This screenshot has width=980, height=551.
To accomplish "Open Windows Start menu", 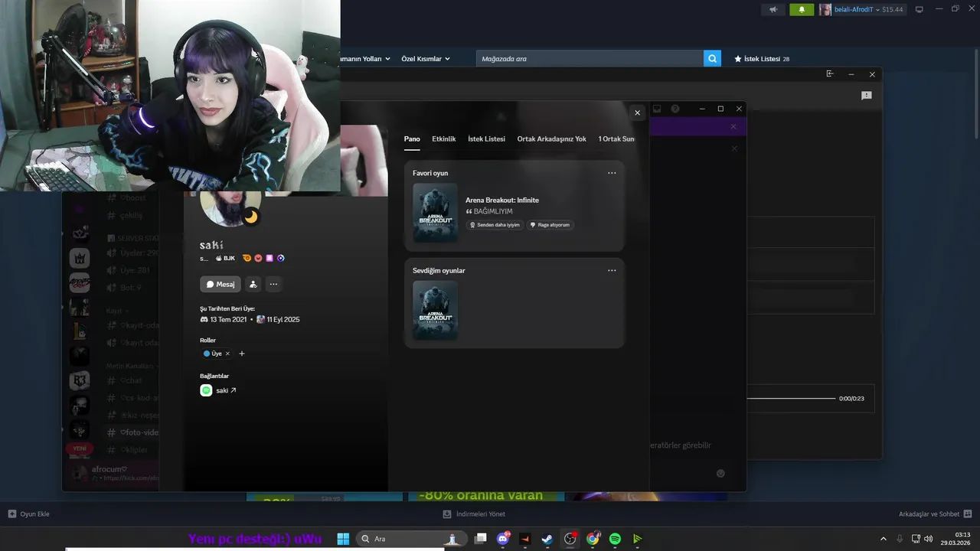I will tap(343, 539).
